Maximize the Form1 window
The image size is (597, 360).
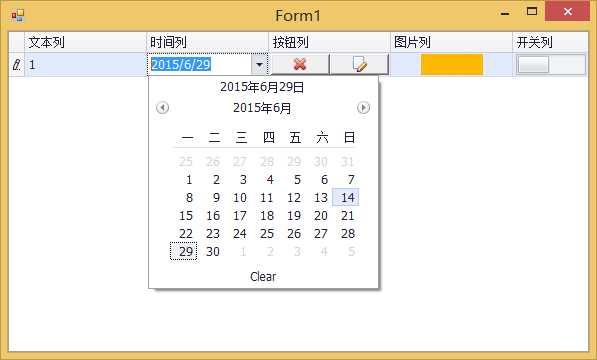532,11
